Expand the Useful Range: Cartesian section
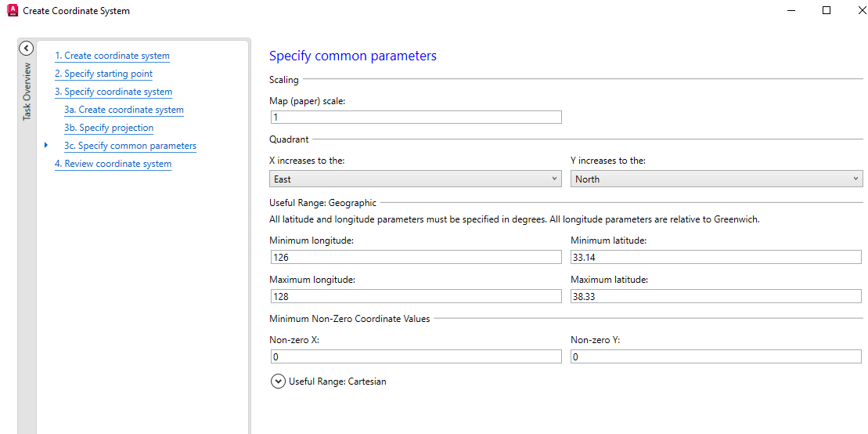Screen dimensions: 868x434 pyautogui.click(x=278, y=382)
